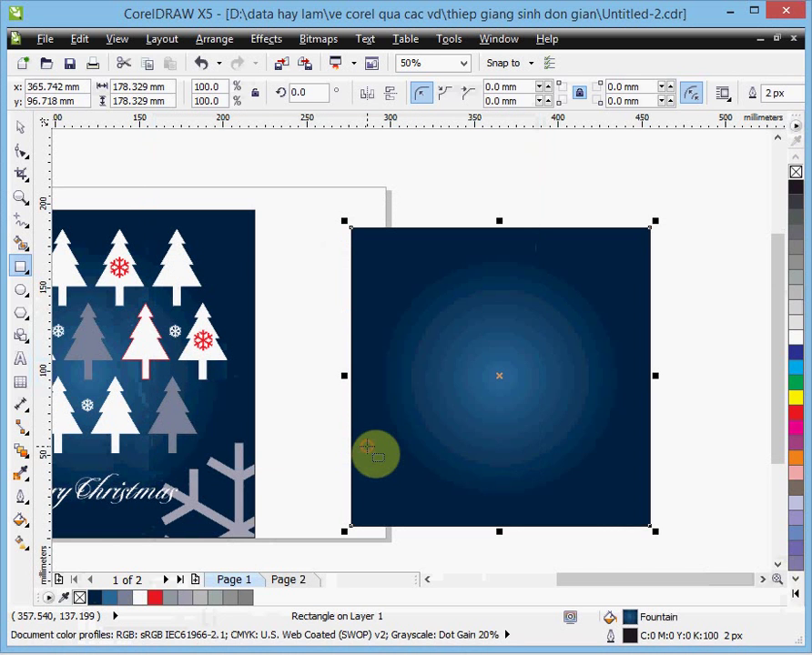Open the Effects menu
This screenshot has height=655, width=812.
pos(266,39)
